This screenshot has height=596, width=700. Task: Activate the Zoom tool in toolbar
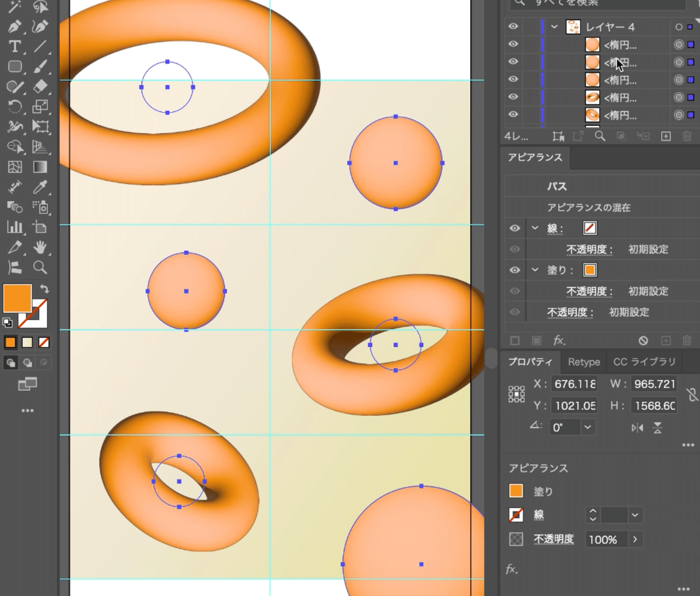point(40,268)
